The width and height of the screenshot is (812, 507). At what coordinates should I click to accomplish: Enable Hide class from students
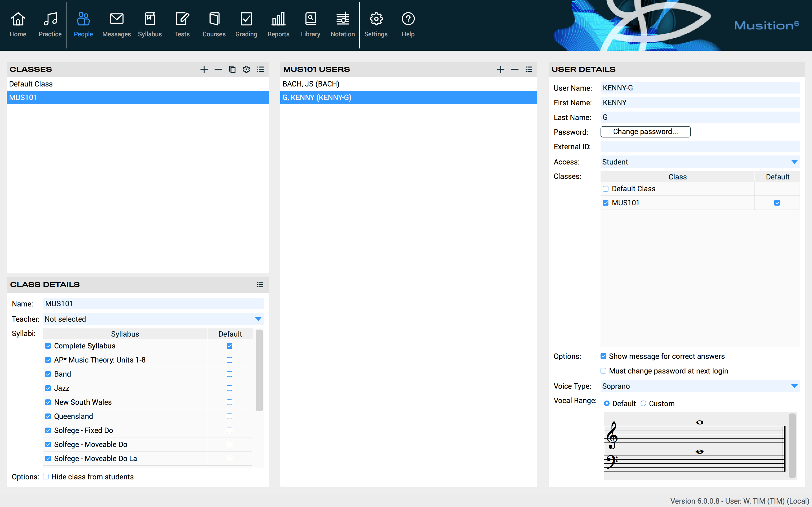46,477
